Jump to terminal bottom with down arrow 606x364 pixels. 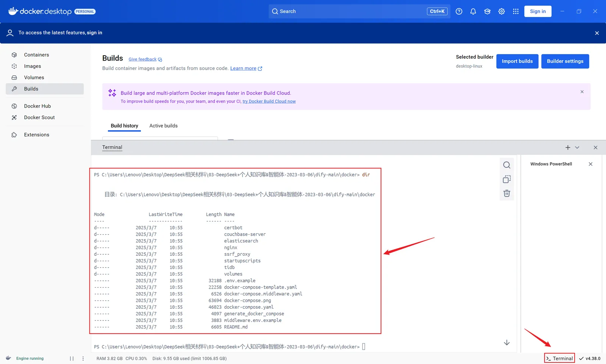pos(507,343)
